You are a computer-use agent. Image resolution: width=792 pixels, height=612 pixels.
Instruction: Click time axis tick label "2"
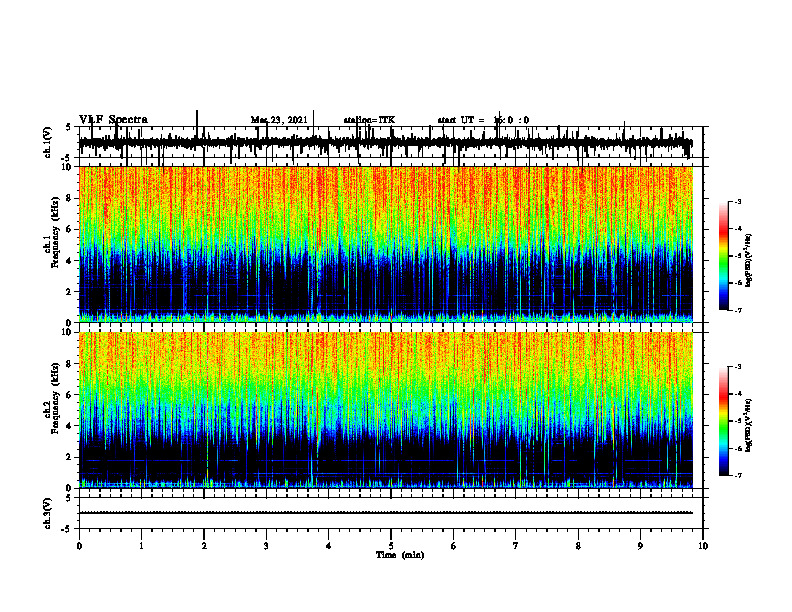[204, 546]
